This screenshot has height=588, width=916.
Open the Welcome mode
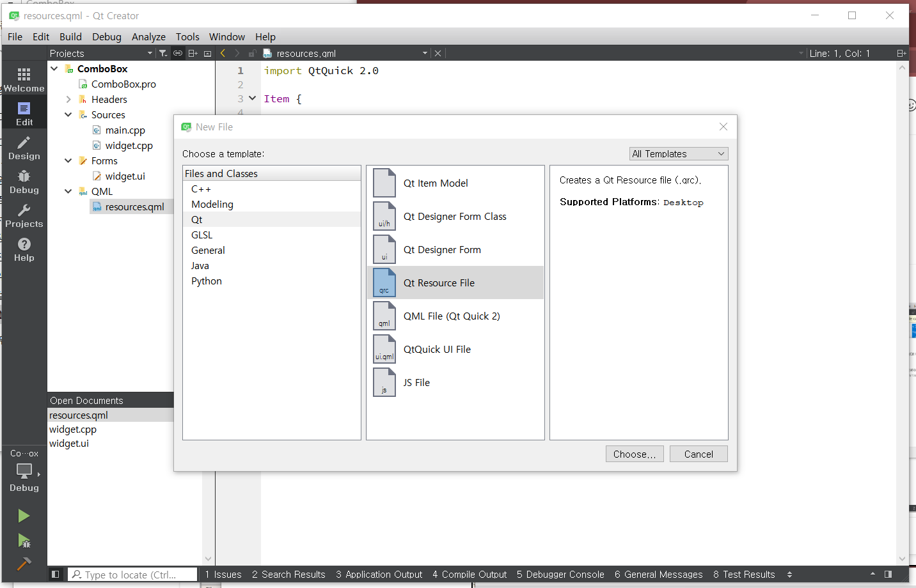(24, 79)
